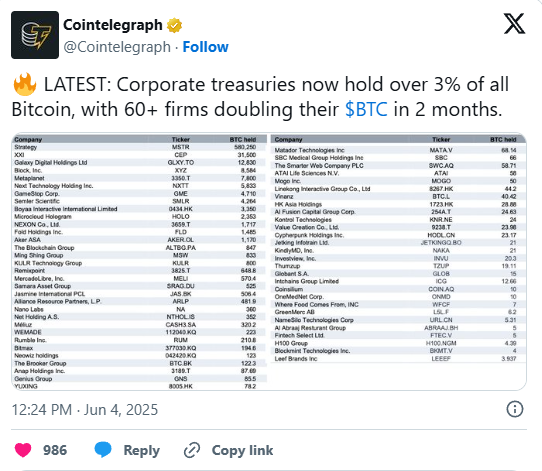Open the $BTC cashtag link
The image size is (542, 471).
[x=366, y=110]
